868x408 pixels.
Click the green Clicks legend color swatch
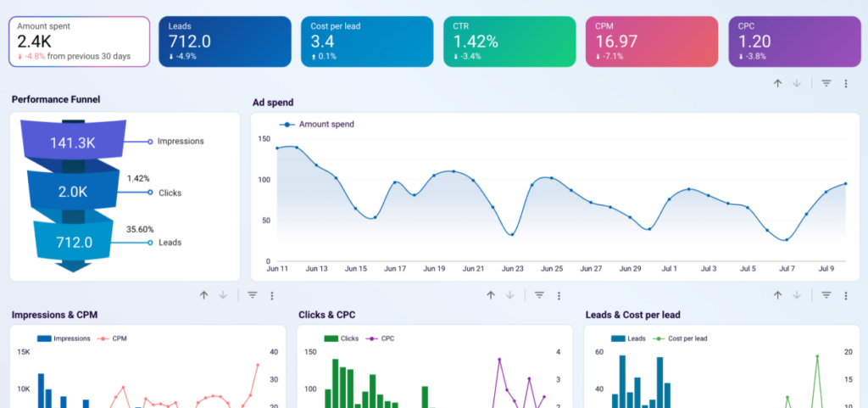point(331,338)
